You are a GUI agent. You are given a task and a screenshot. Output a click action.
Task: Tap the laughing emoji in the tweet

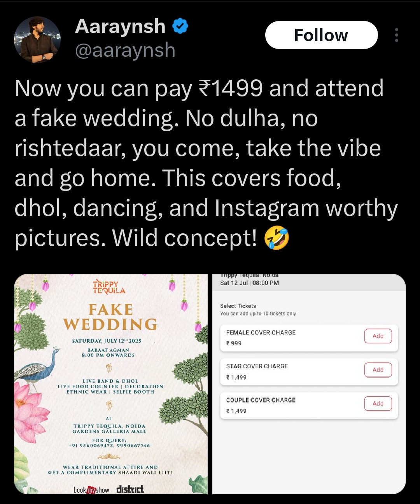coord(277,238)
